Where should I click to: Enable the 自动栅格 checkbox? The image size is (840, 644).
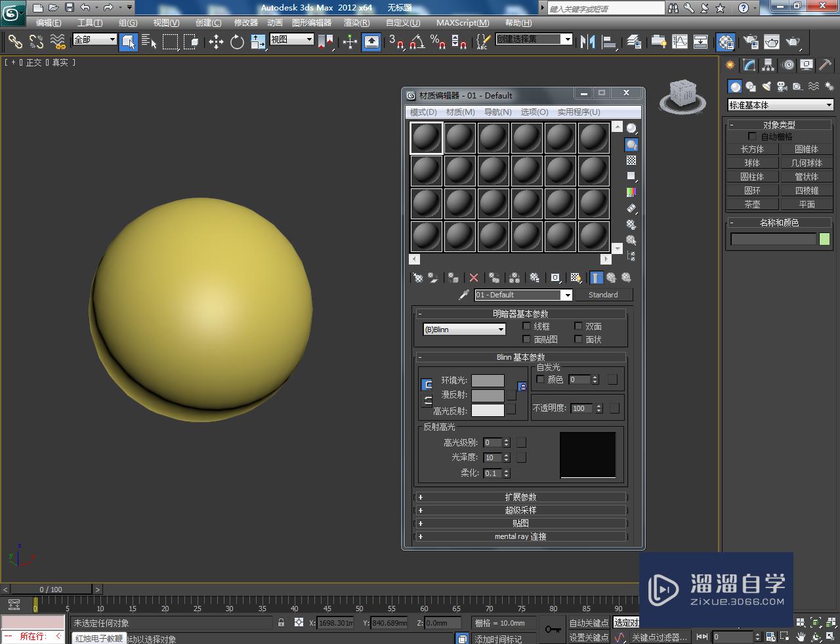752,137
